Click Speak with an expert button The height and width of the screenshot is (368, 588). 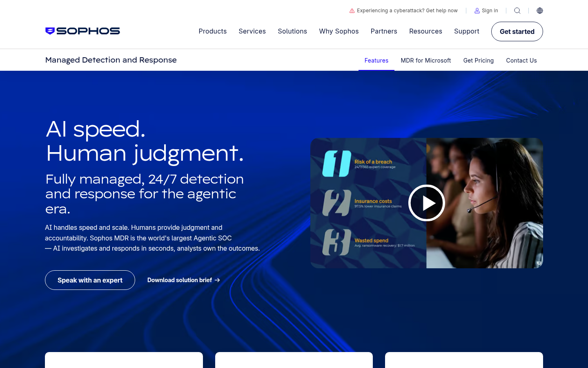tap(90, 280)
